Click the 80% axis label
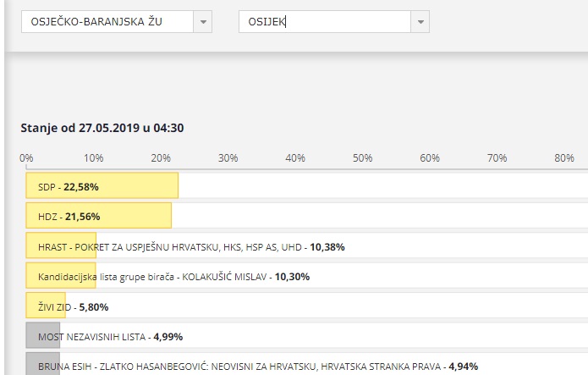This screenshot has width=588, height=375. (x=564, y=158)
